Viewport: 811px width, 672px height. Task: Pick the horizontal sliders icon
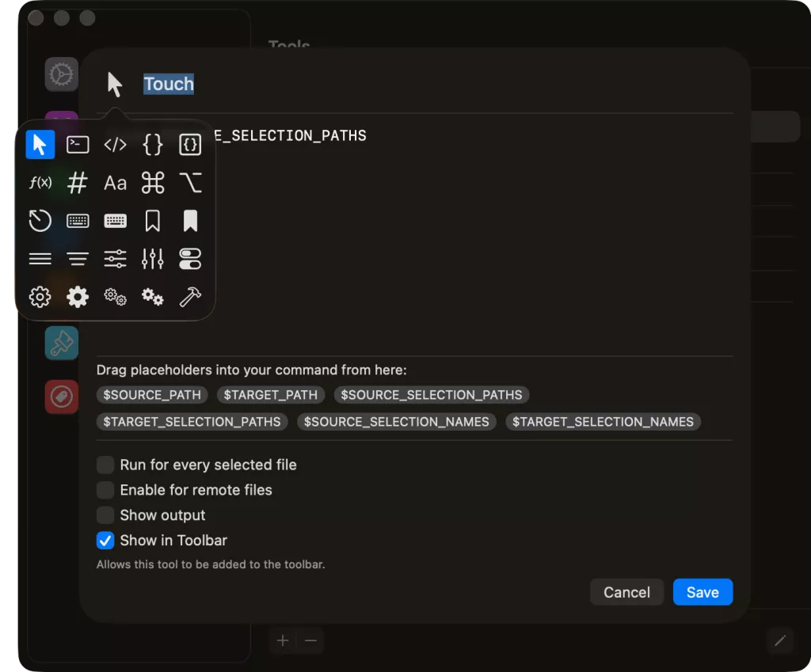115,259
